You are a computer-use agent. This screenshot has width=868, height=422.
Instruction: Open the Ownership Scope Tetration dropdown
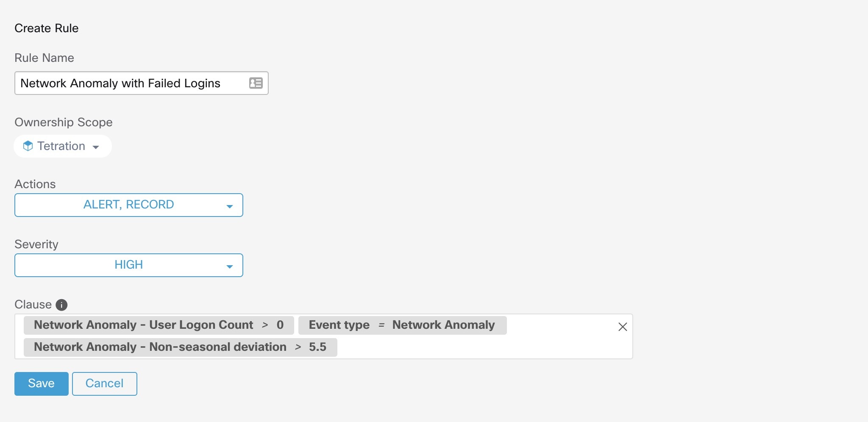(63, 146)
